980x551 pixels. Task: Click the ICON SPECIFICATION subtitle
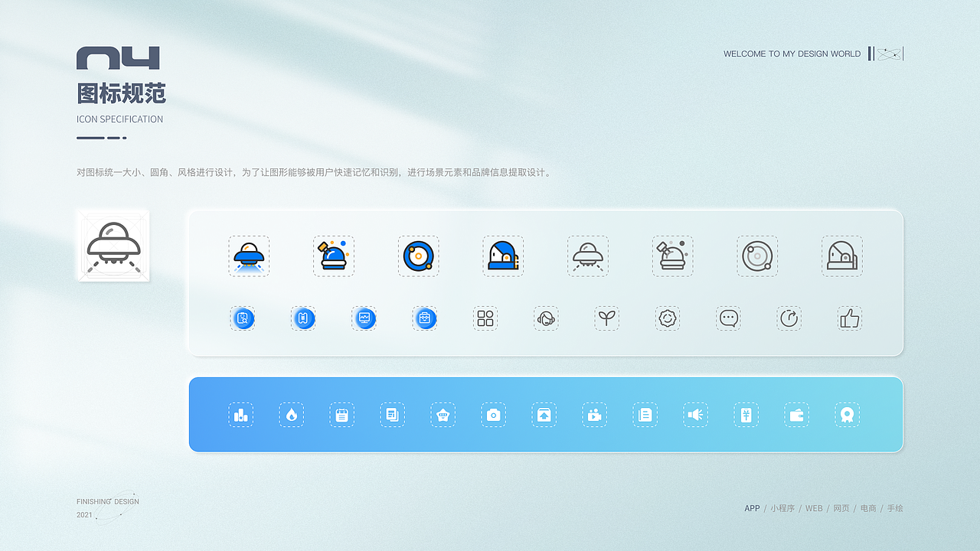120,119
